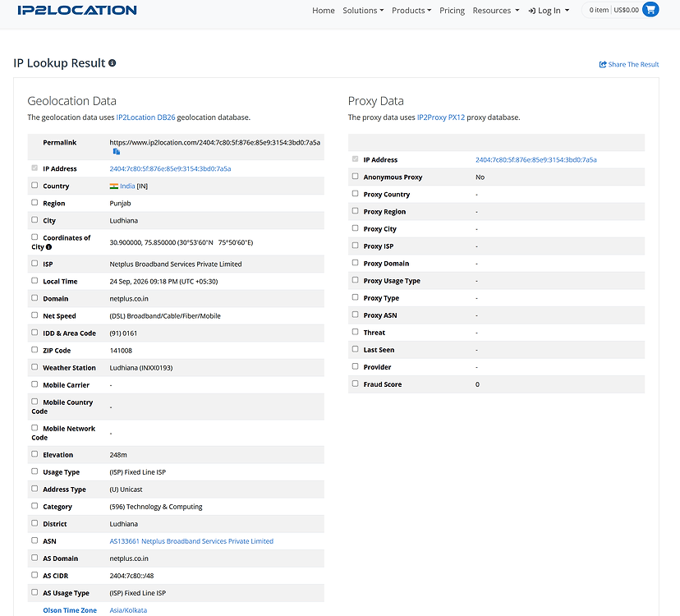
Task: Expand the Resources dropdown
Action: pos(496,11)
